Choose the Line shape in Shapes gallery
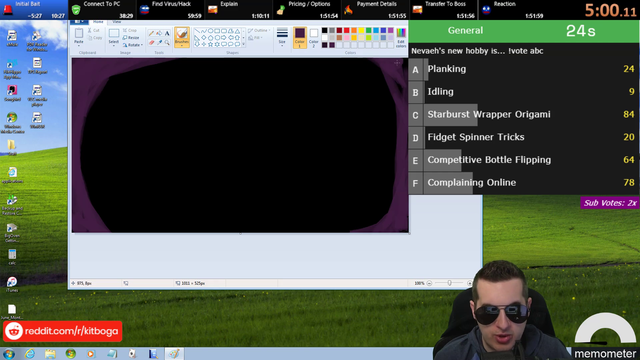Image resolution: width=640 pixels, height=360 pixels. pyautogui.click(x=197, y=31)
